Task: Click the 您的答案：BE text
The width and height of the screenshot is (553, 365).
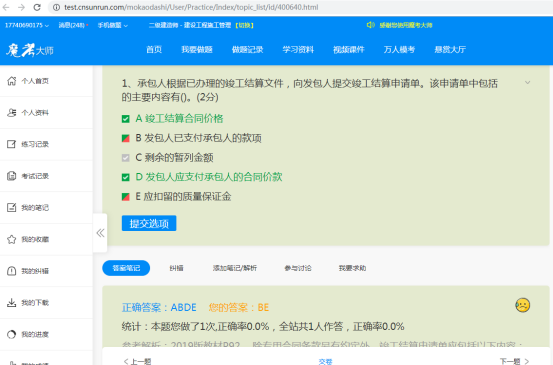Action: (239, 307)
